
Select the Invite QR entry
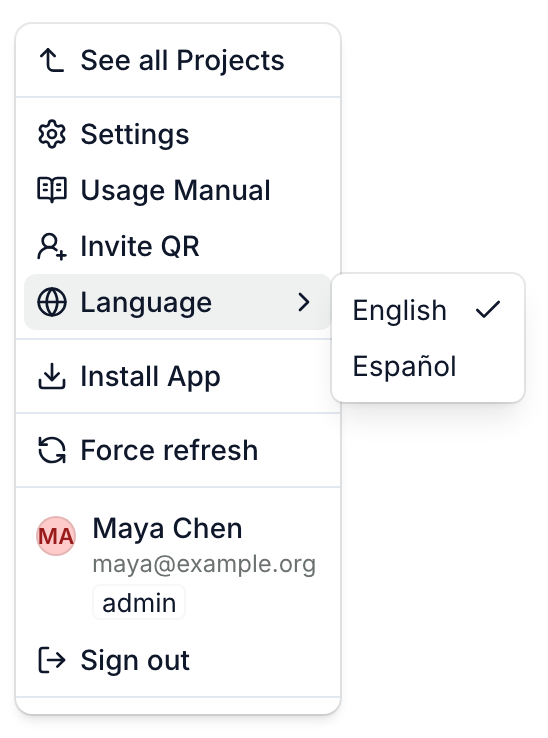(178, 246)
